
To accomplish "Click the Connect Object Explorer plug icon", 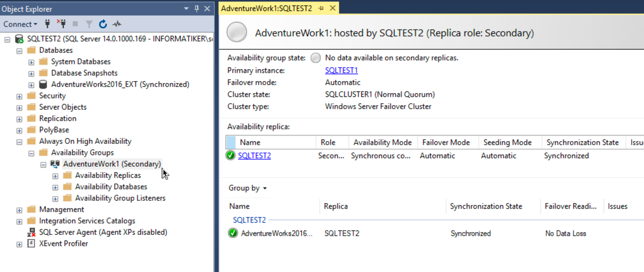I will click(47, 24).
